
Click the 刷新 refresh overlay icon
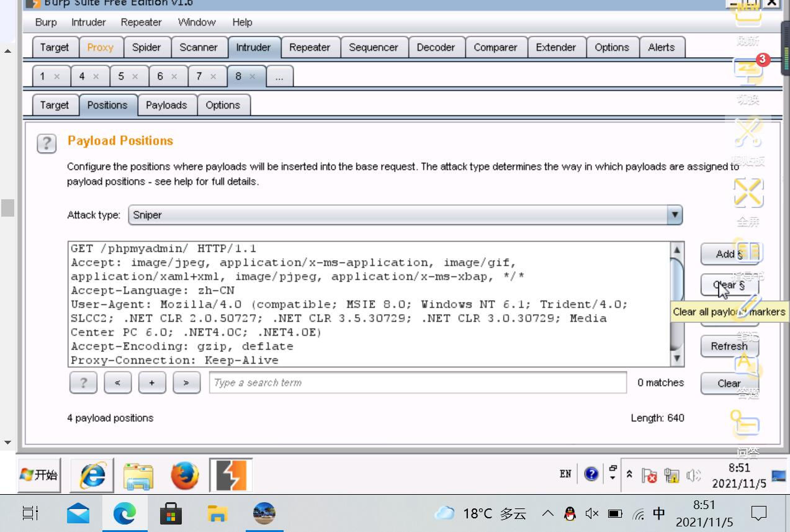(748, 24)
